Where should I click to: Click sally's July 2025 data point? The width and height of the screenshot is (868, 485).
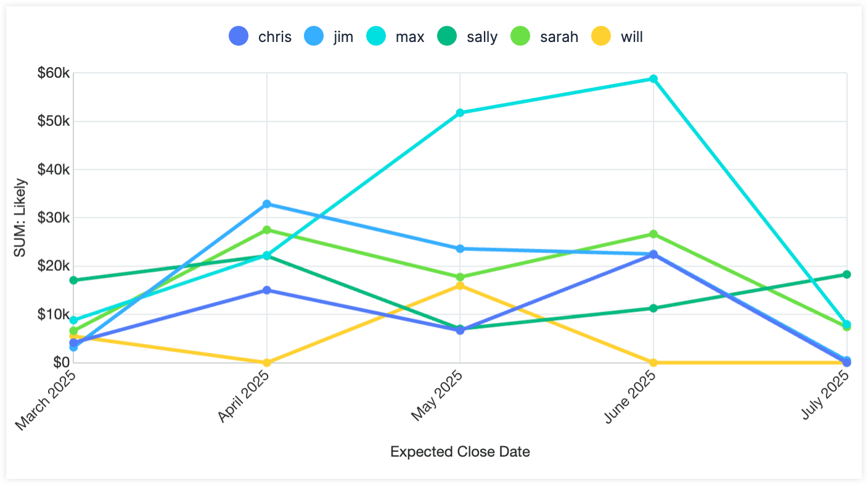point(846,275)
